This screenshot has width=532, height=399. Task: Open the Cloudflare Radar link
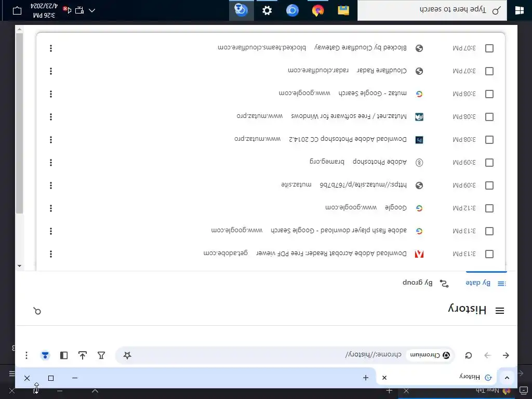(382, 70)
